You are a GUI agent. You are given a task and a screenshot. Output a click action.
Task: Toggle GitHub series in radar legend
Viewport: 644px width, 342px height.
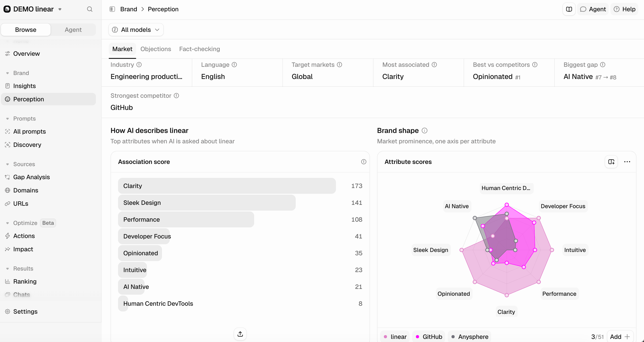(429, 337)
